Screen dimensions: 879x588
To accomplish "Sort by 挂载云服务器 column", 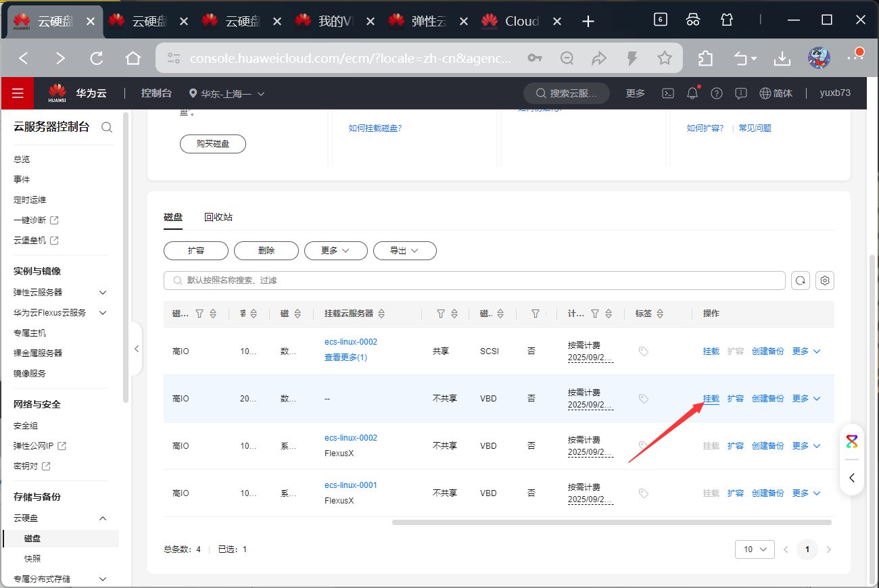I will tap(381, 314).
